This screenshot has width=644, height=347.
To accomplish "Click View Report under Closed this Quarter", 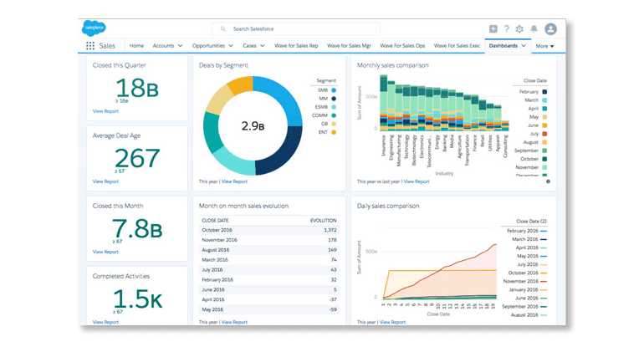I will point(105,110).
